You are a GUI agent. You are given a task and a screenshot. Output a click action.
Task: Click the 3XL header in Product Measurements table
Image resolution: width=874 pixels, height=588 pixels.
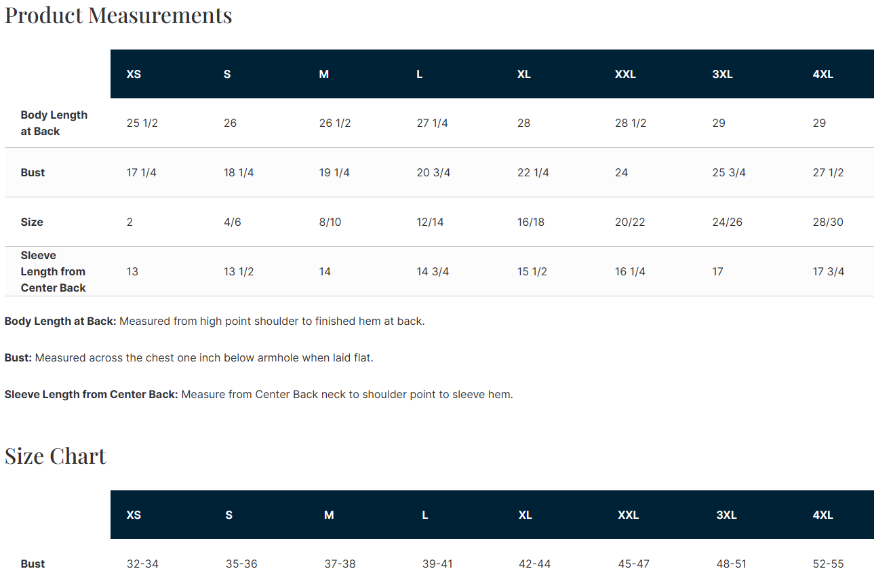tap(722, 74)
